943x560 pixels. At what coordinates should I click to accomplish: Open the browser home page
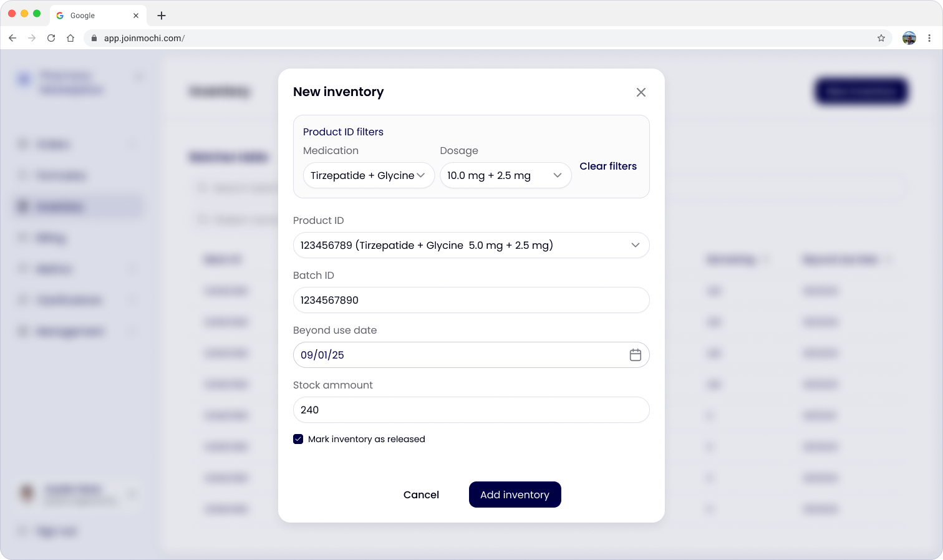click(70, 38)
